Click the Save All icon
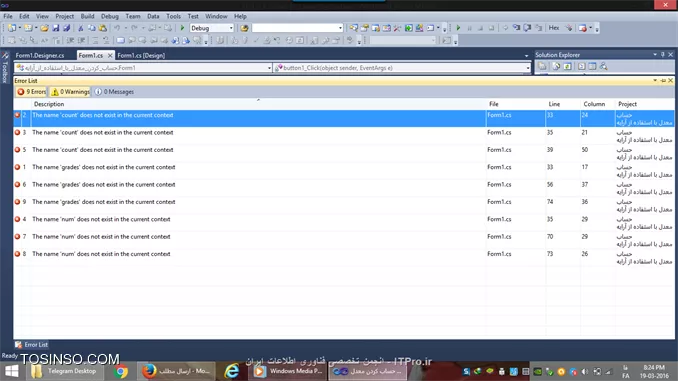The image size is (678, 381). [x=67, y=28]
